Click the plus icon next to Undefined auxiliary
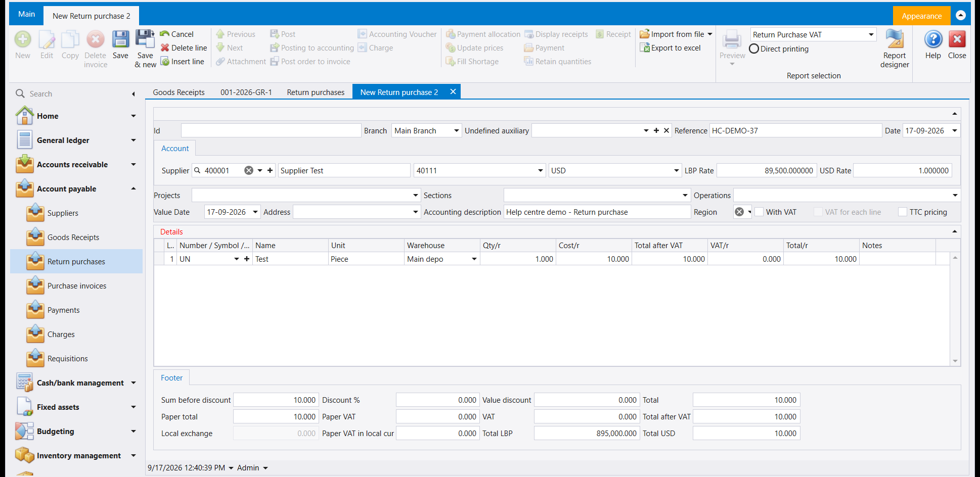 [x=656, y=130]
